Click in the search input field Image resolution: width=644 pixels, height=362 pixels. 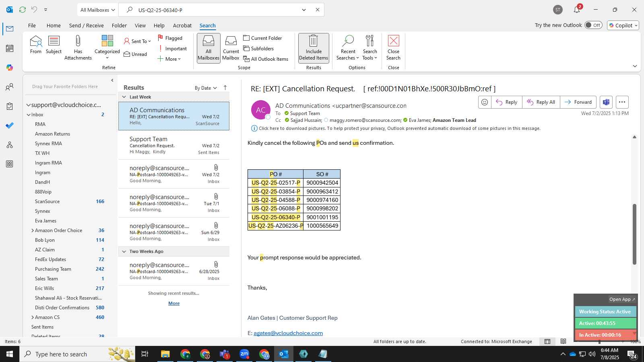[217, 10]
